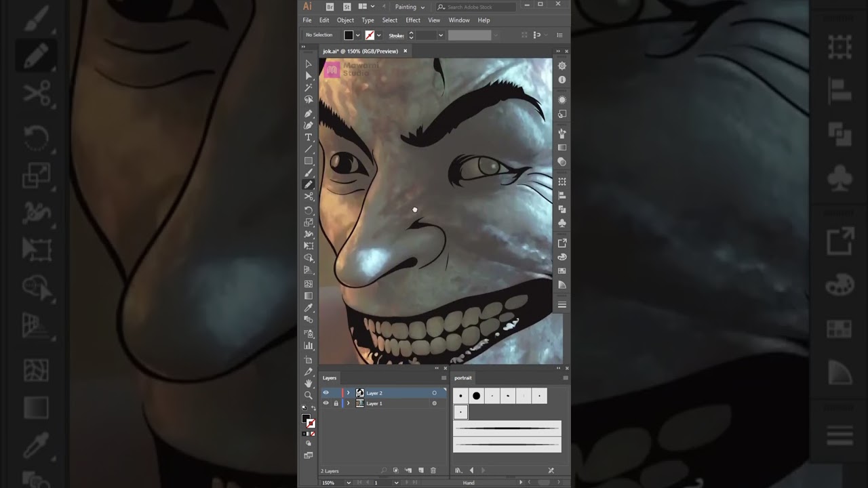Click toolbar Fill color box
This screenshot has height=488, width=868.
[x=307, y=419]
